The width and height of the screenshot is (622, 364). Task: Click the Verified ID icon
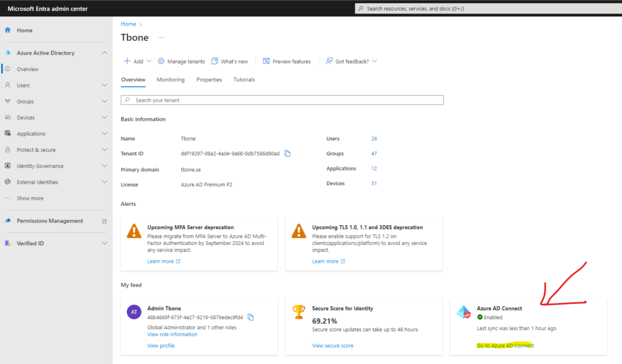(7, 243)
